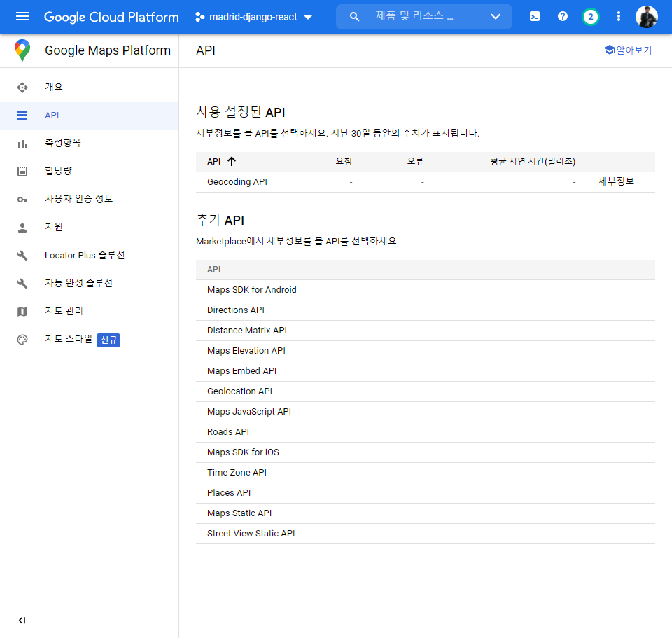The width and height of the screenshot is (672, 638).
Task: Click the wrench icon for 자동 완성 솔루션
Action: coord(22,284)
